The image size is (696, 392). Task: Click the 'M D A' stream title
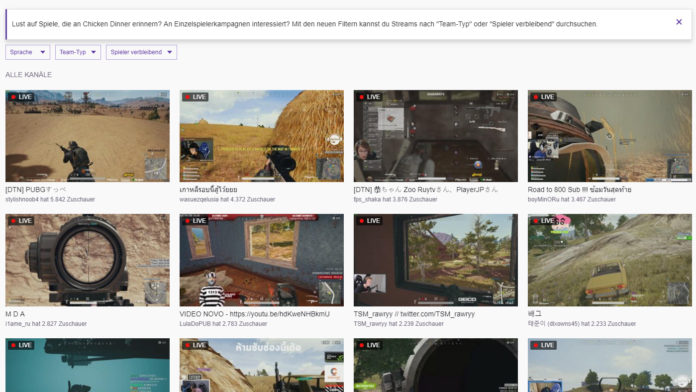[15, 314]
